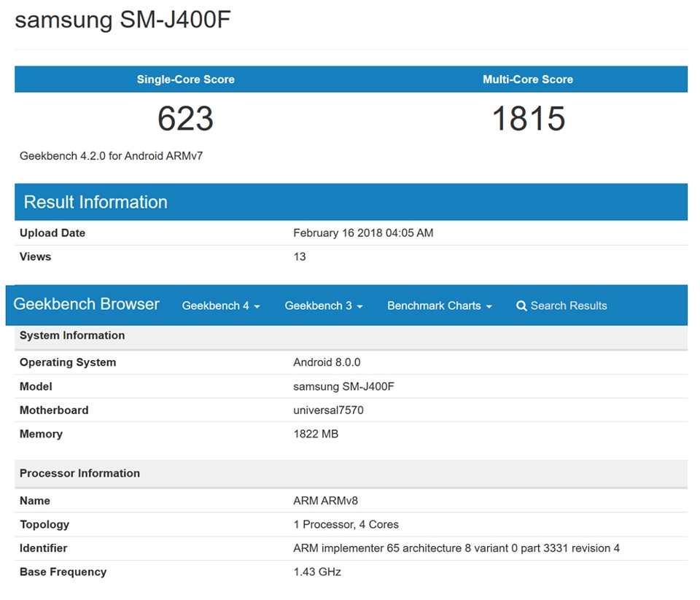Screen dimensions: 700x600
Task: Click the System Information heading
Action: (72, 335)
